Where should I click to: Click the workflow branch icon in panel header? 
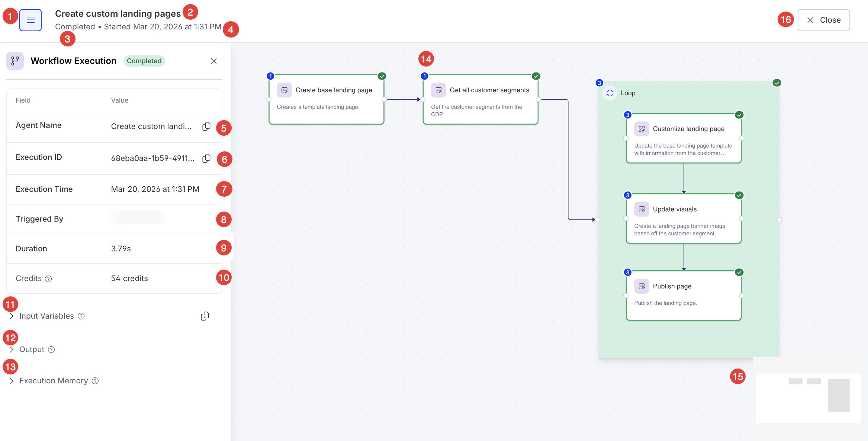pyautogui.click(x=15, y=61)
